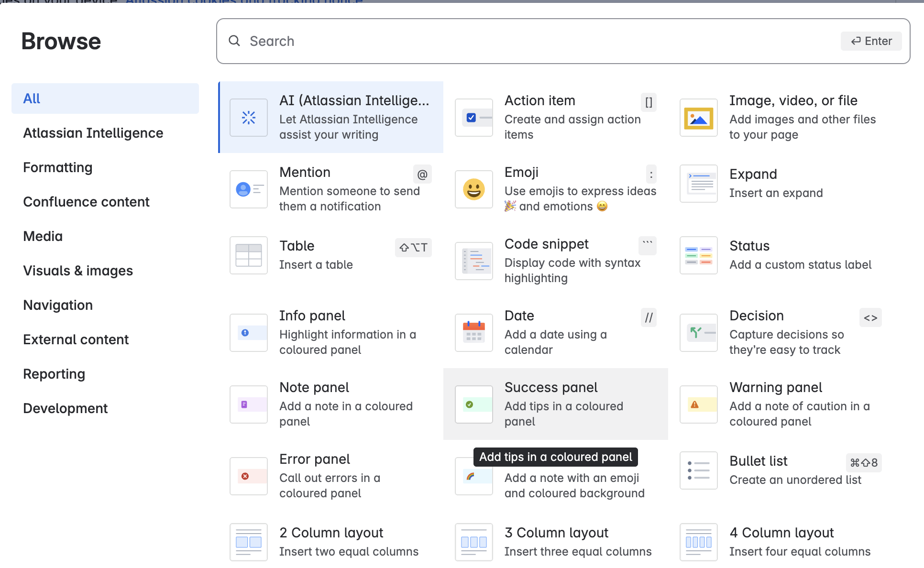Select the All category
924x568 pixels.
tap(105, 98)
